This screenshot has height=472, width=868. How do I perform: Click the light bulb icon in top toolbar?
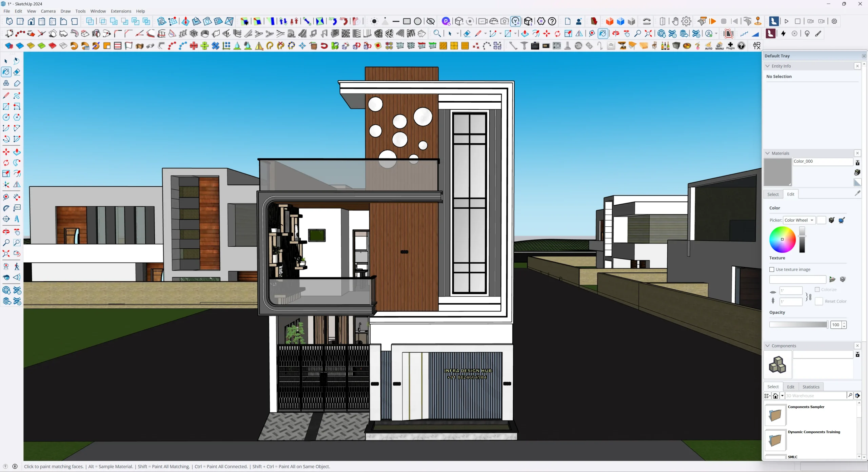pyautogui.click(x=807, y=34)
